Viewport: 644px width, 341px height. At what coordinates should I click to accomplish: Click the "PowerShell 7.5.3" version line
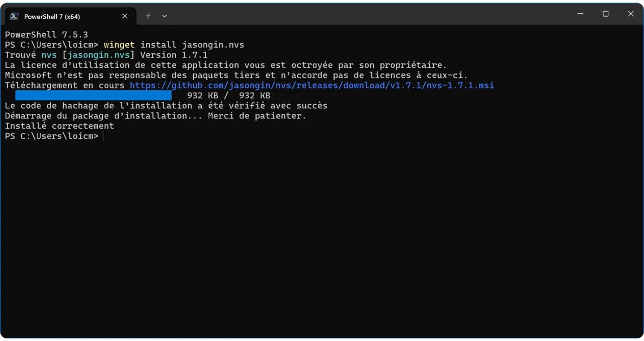46,35
